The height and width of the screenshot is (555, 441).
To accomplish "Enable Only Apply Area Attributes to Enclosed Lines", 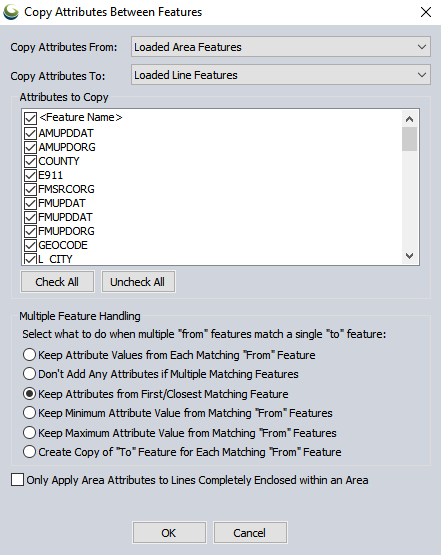I will [x=17, y=480].
